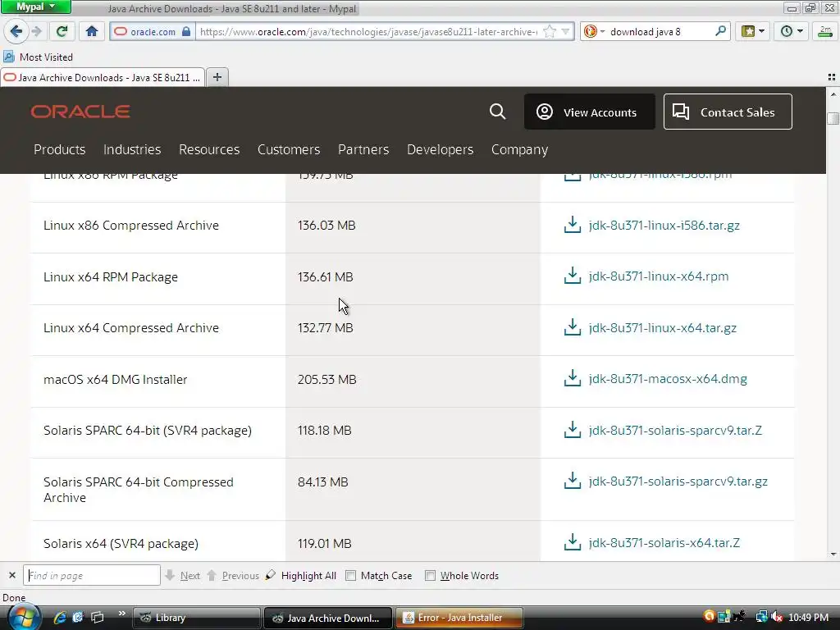Click the Oracle logo
The image size is (840, 630).
(x=80, y=112)
